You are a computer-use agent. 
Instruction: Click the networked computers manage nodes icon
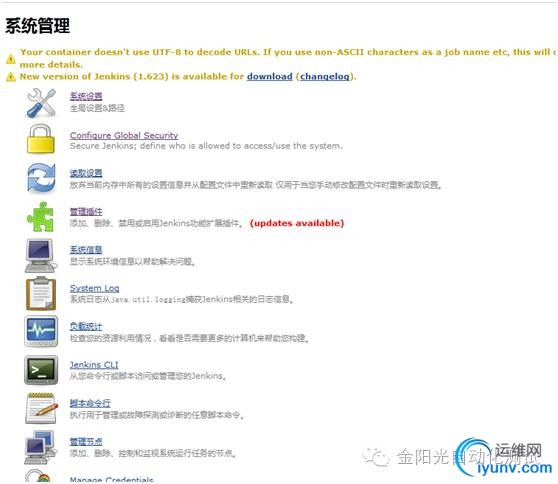click(x=41, y=447)
